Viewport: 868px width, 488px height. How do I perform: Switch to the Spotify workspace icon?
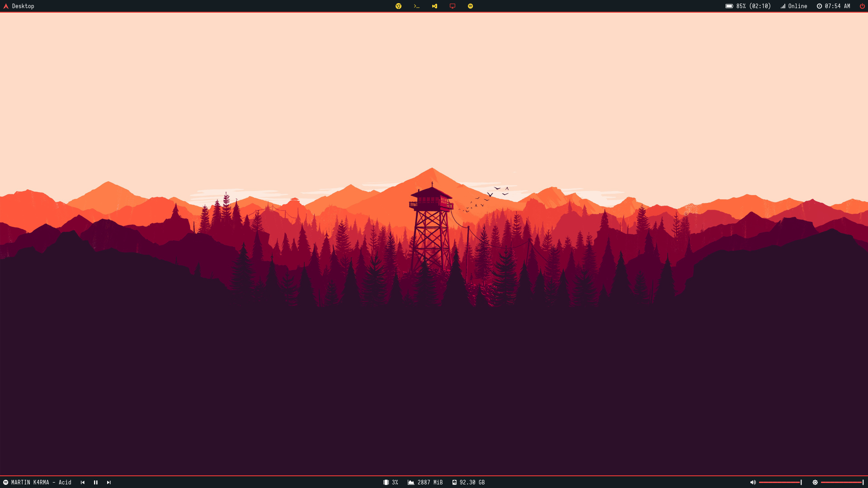point(470,6)
